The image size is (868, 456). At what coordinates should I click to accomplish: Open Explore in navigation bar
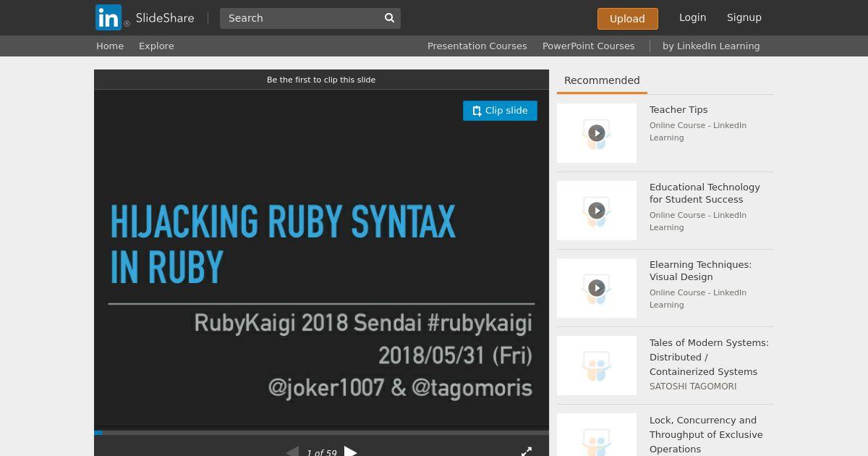click(156, 46)
